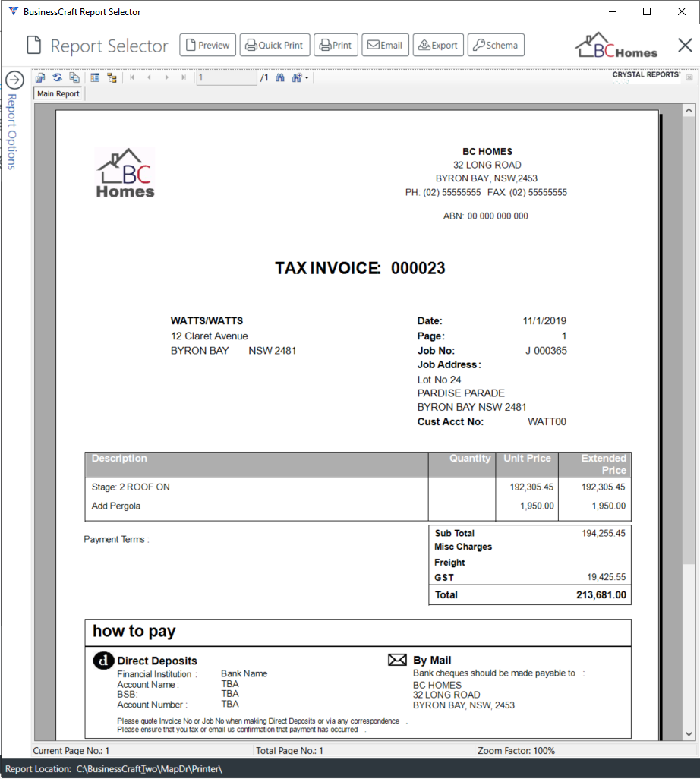Click the find text binoculars icon
The image size is (700, 779).
pyautogui.click(x=280, y=77)
